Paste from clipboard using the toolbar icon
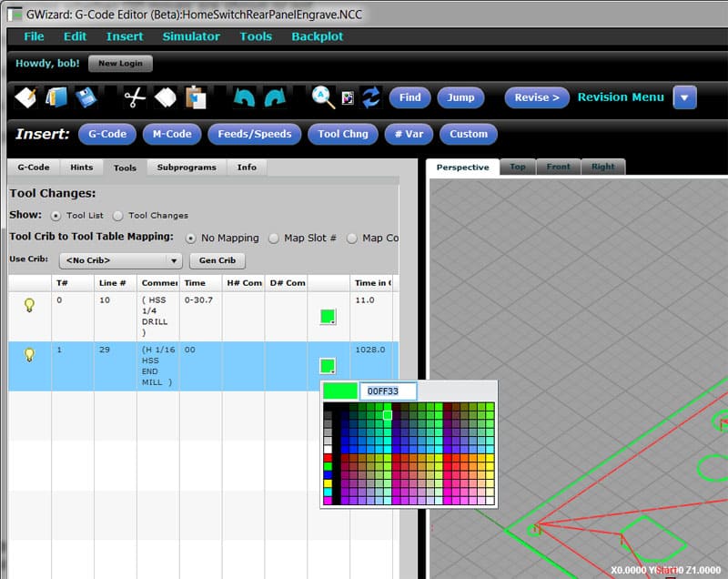This screenshot has height=579, width=728. pos(194,98)
